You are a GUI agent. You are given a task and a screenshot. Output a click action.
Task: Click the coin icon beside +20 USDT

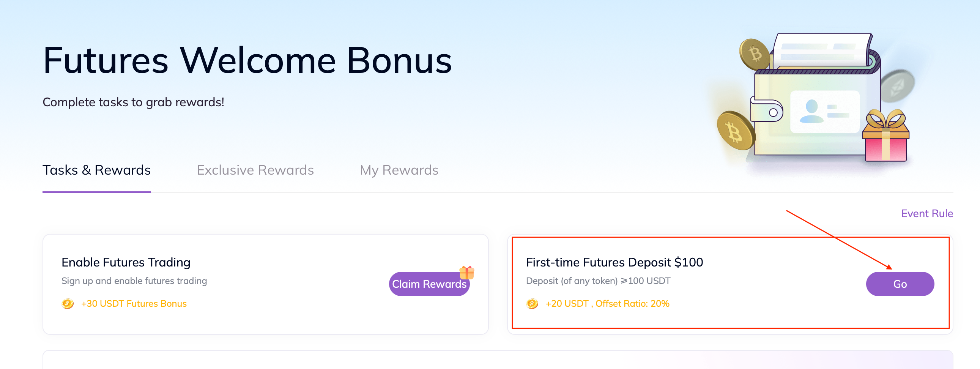(x=532, y=304)
